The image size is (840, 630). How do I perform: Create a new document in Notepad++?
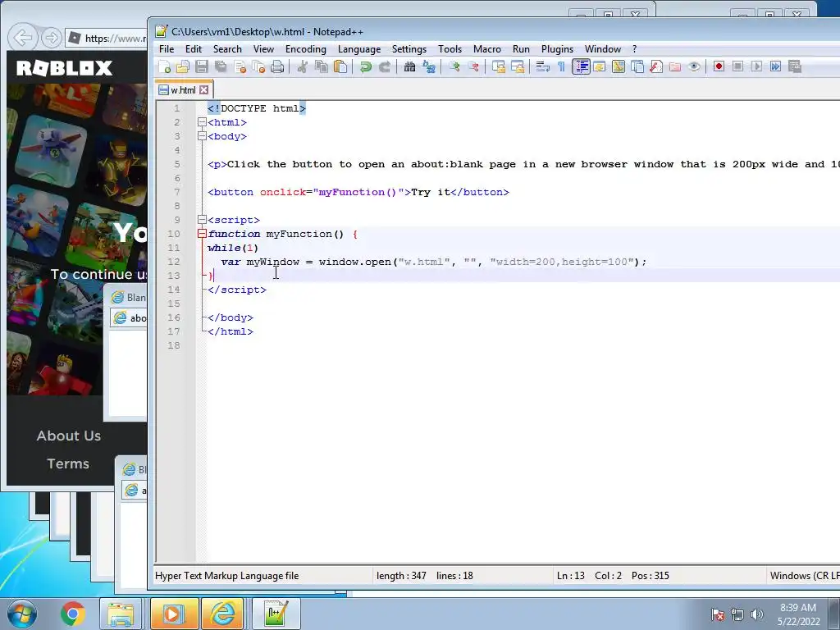click(x=164, y=67)
